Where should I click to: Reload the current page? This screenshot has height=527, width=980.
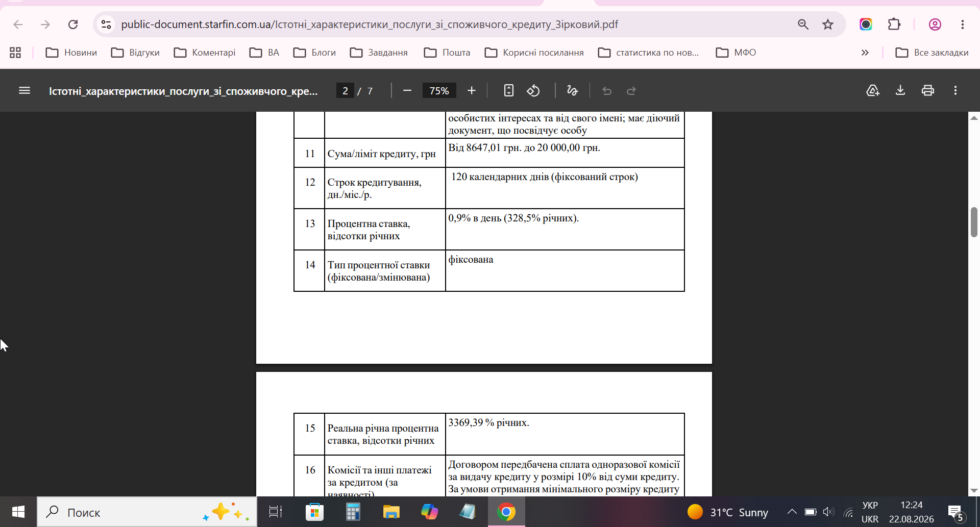pyautogui.click(x=73, y=24)
